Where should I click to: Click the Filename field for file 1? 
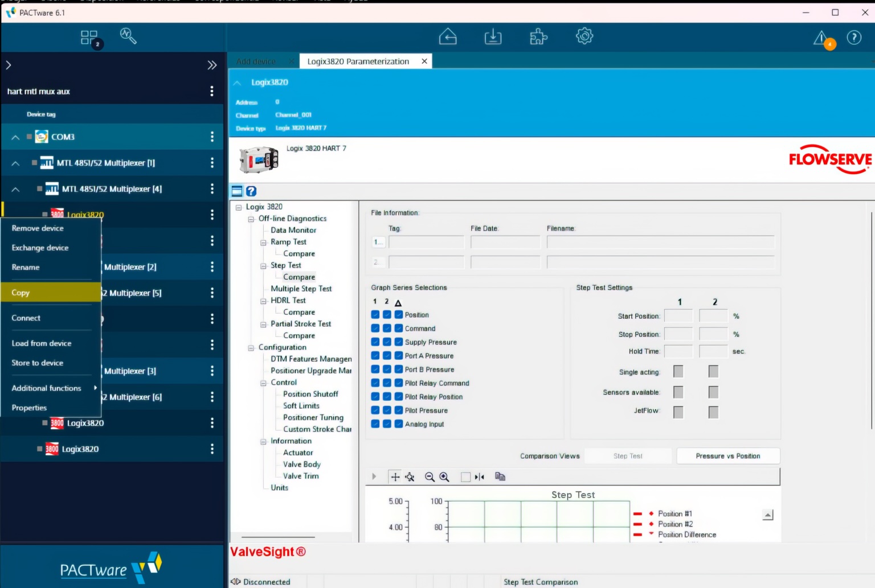(x=660, y=242)
